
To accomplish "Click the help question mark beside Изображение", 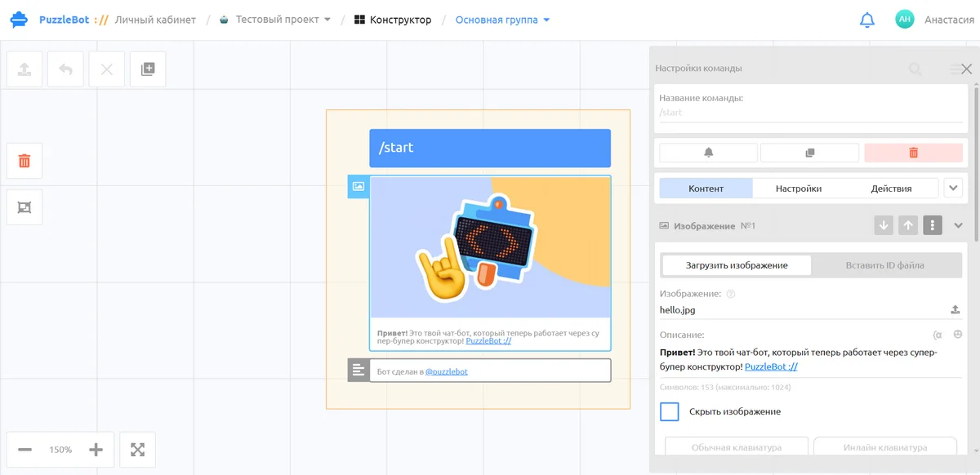I will 731,294.
